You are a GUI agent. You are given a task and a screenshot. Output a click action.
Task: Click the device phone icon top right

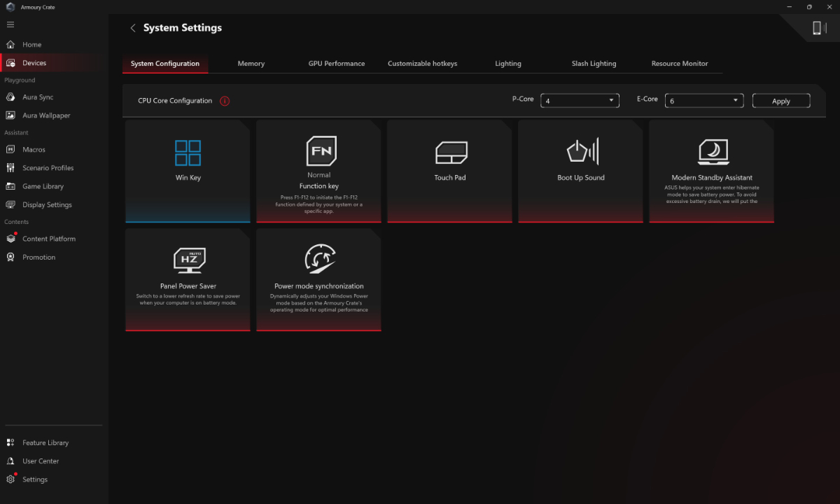(x=817, y=28)
